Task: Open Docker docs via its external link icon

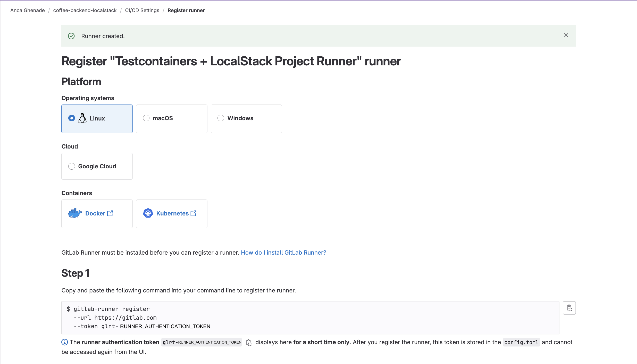Action: 110,213
